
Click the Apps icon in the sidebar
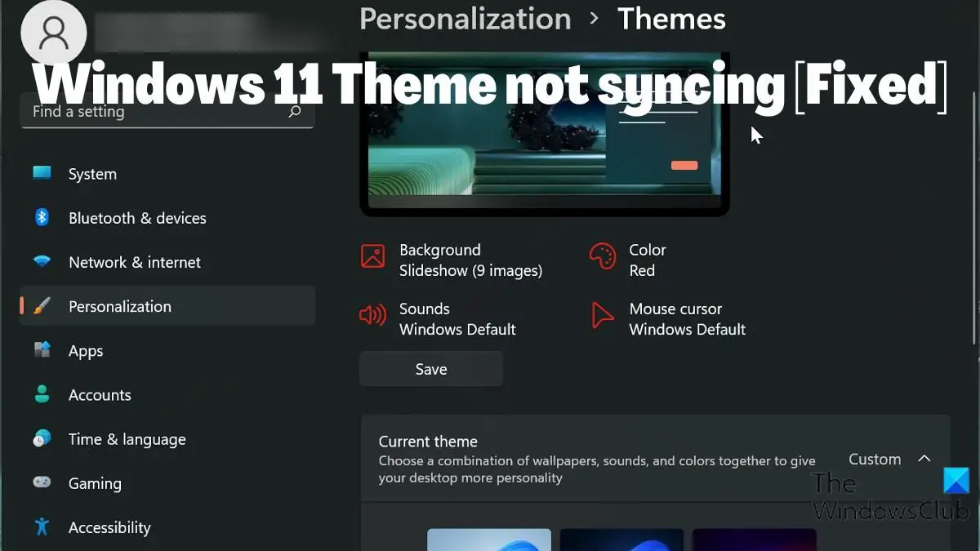(x=42, y=350)
